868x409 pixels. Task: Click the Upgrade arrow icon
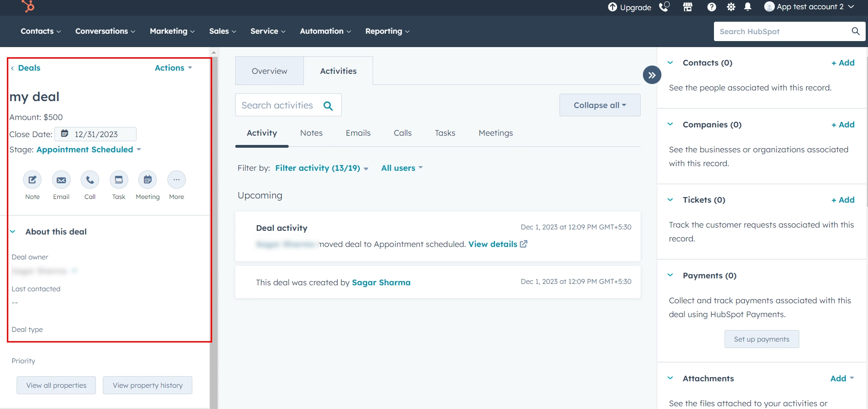click(x=612, y=7)
